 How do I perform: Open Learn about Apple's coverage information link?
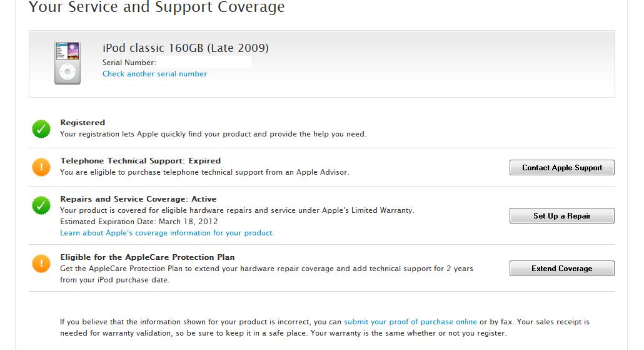[167, 233]
